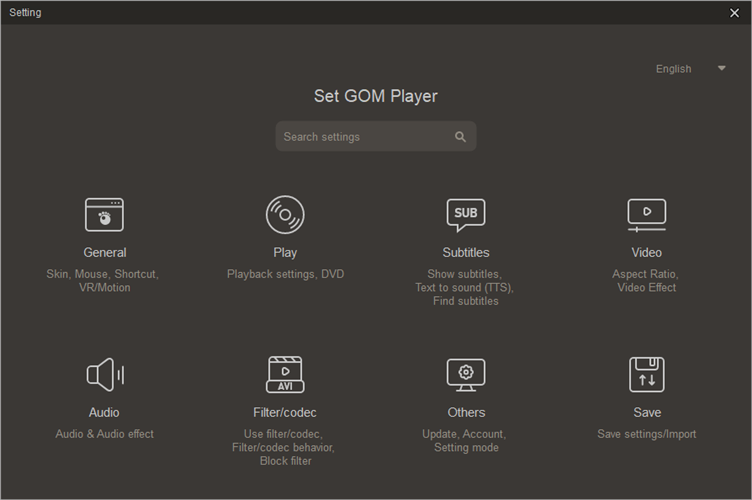This screenshot has height=500, width=752.
Task: Click the magnifying glass search icon
Action: (460, 137)
